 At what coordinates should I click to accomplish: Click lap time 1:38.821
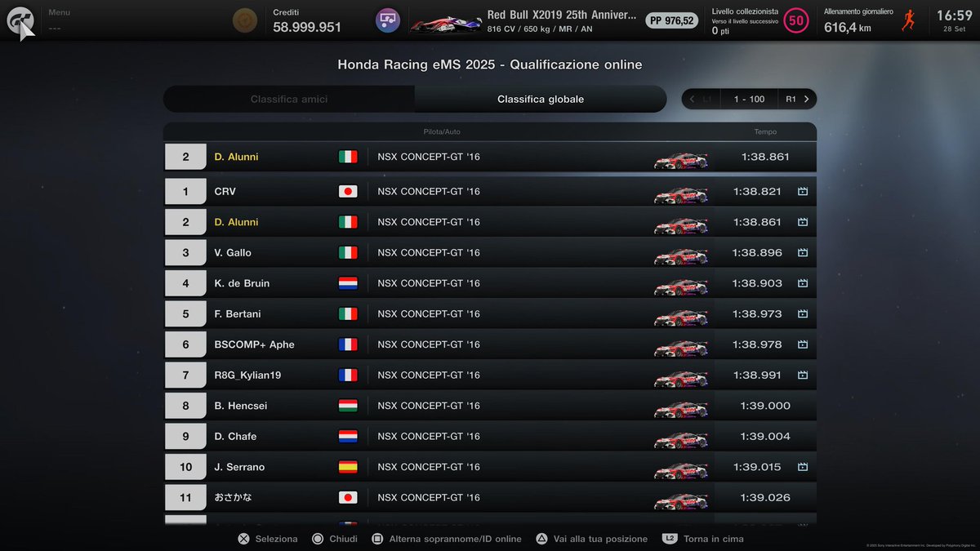(756, 192)
